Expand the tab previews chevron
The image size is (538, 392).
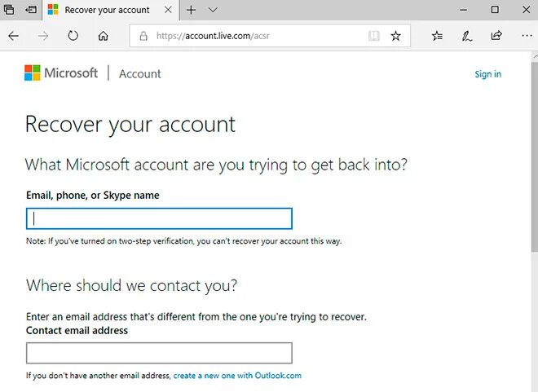click(213, 10)
